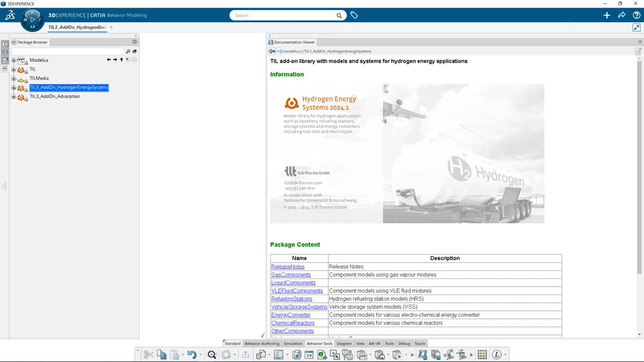The image size is (644, 362).
Task: Open the circled L icon dropdown arrow
Action: 504,355
